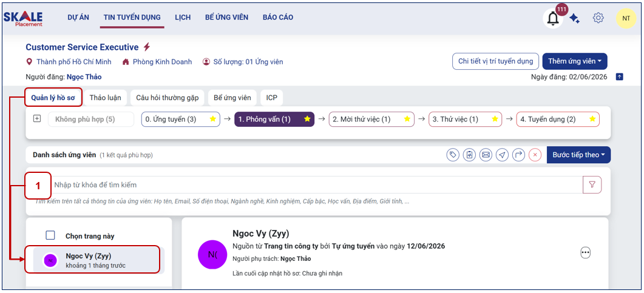
Task: Click the three-dots menu for Ngoc Vy
Action: (585, 253)
